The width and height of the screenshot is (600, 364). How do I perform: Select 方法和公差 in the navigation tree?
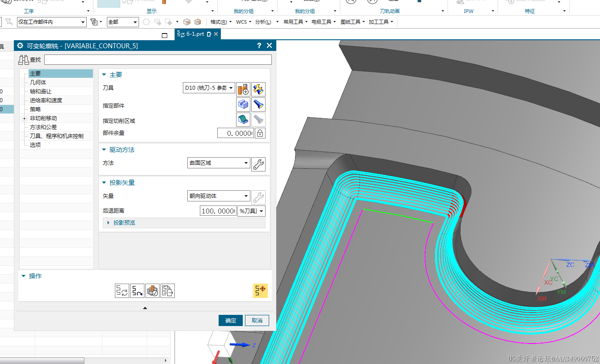[43, 127]
